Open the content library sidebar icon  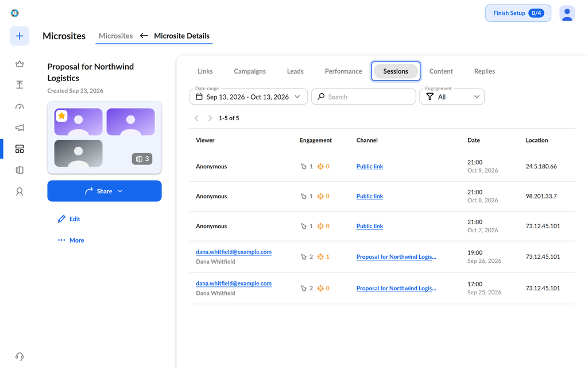pos(20,170)
